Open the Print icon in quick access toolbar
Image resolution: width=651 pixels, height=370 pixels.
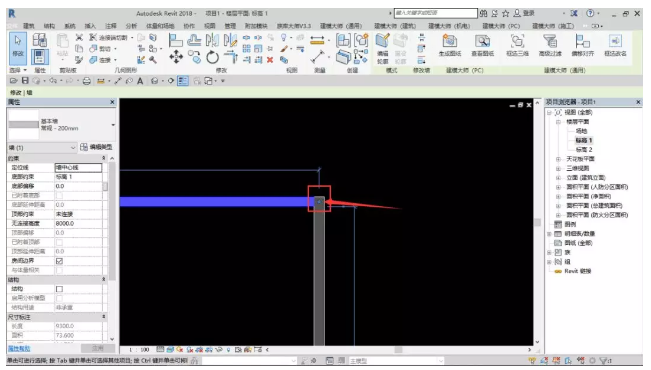point(86,81)
